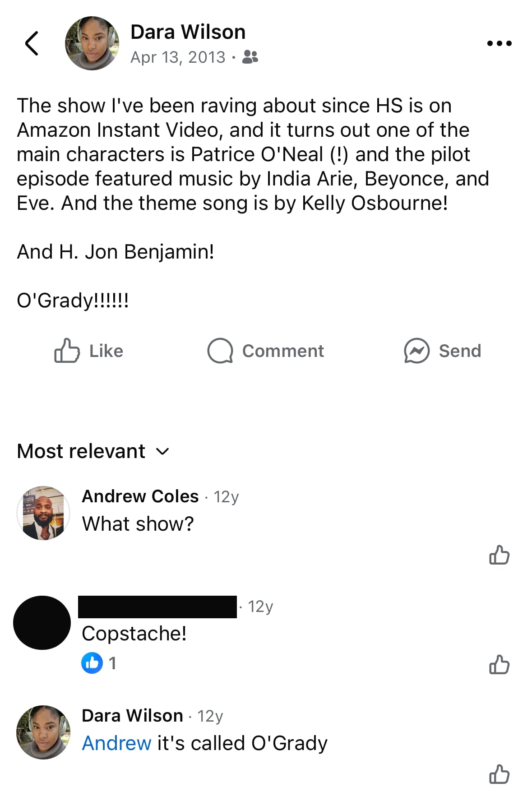The width and height of the screenshot is (532, 806).
Task: Click Dara Wilson's name on her comment
Action: [132, 716]
